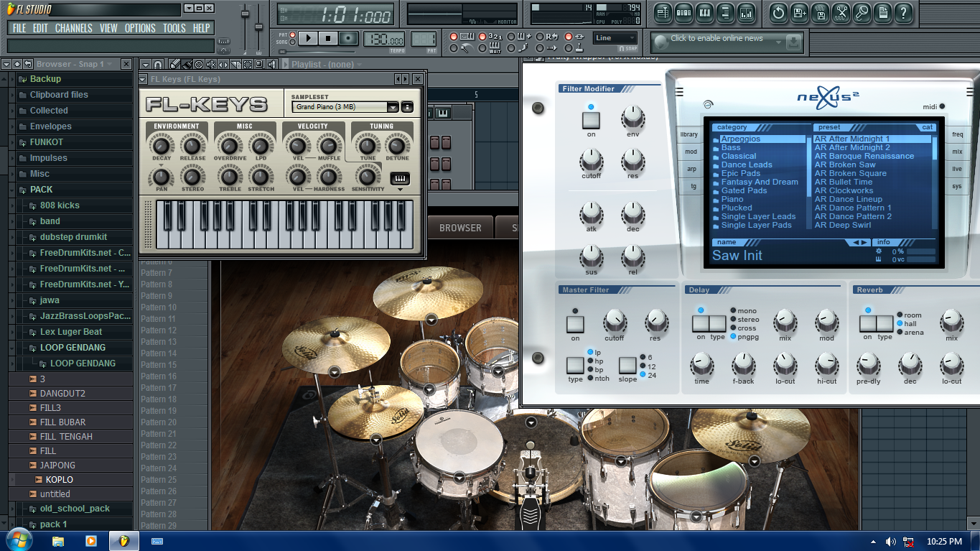
Task: Open the TOOLS menu
Action: pyautogui.click(x=174, y=28)
